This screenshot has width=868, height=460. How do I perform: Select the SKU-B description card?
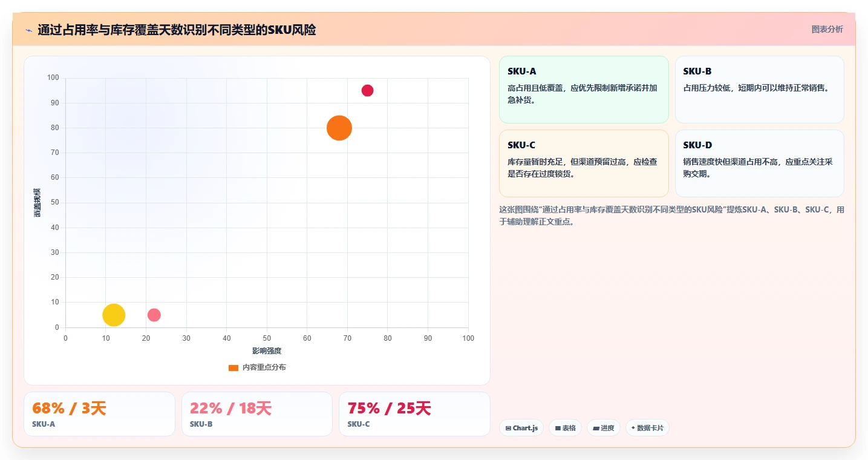(759, 90)
